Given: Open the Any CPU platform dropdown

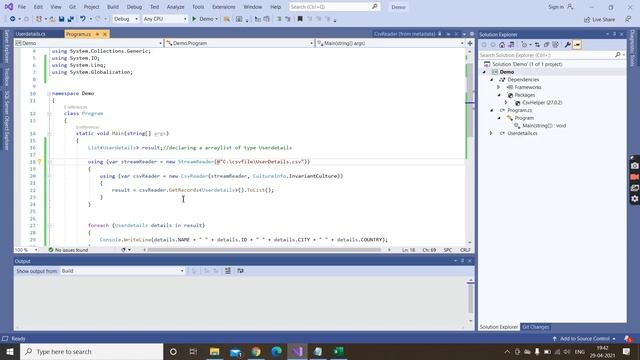Looking at the screenshot, I should [165, 19].
